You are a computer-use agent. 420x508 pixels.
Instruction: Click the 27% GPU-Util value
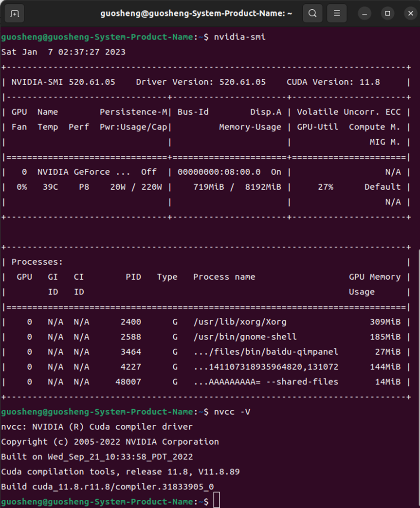326,187
